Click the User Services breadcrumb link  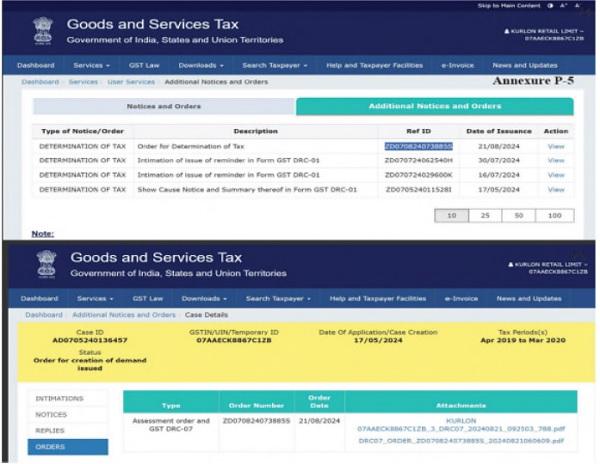131,82
